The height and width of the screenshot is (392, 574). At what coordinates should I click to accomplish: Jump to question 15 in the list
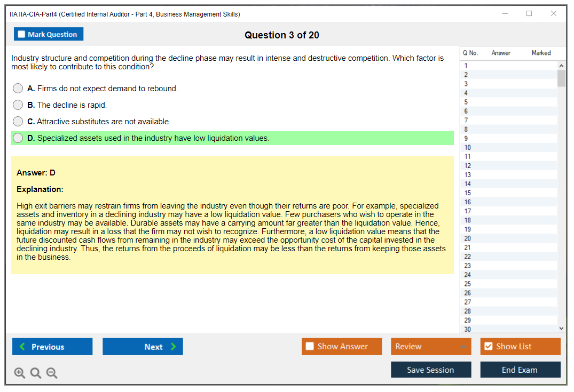[468, 193]
